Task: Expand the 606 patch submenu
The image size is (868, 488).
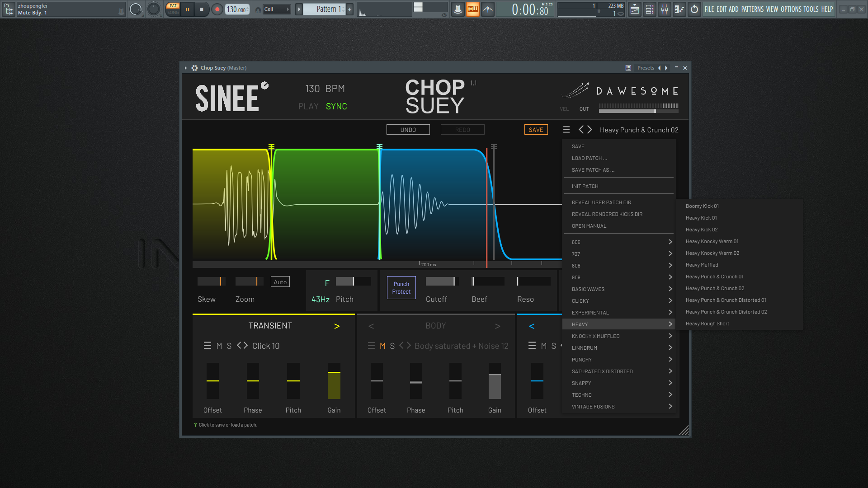Action: pyautogui.click(x=618, y=242)
